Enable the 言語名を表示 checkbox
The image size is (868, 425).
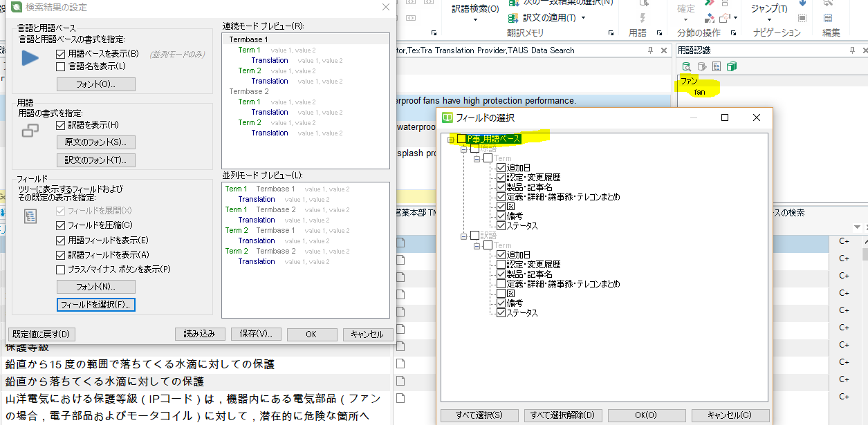[61, 66]
